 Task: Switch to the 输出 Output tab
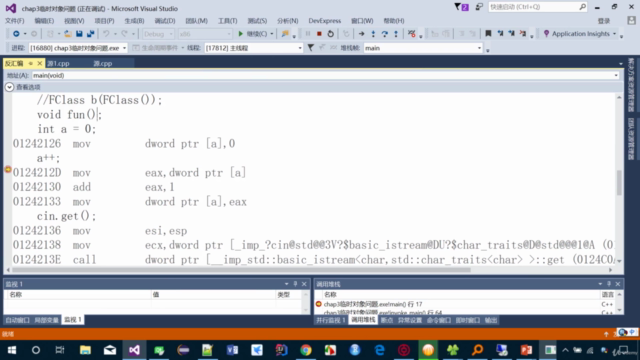491,320
